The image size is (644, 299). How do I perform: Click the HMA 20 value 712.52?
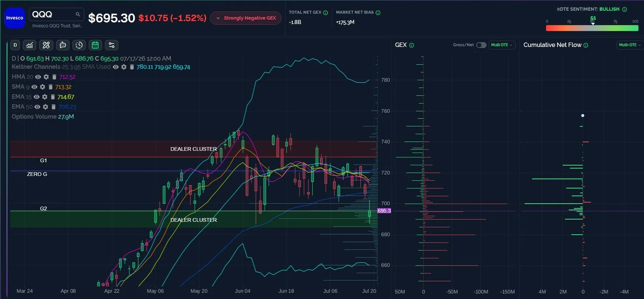67,77
